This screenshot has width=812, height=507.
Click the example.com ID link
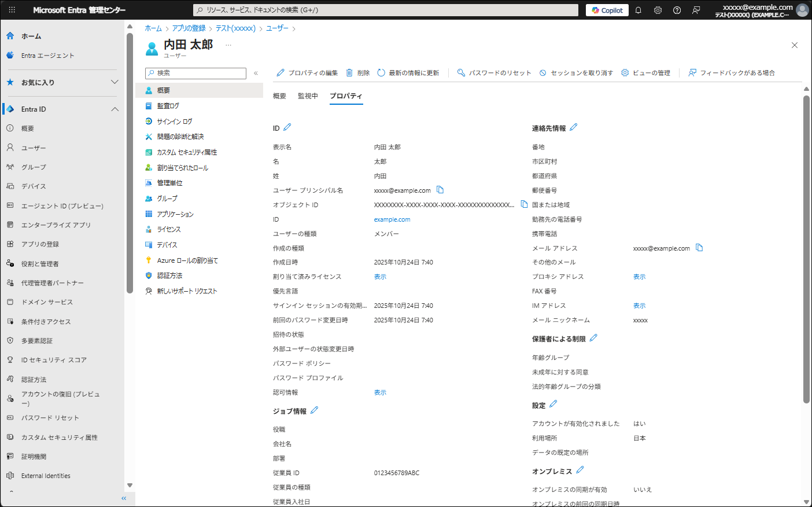click(392, 219)
